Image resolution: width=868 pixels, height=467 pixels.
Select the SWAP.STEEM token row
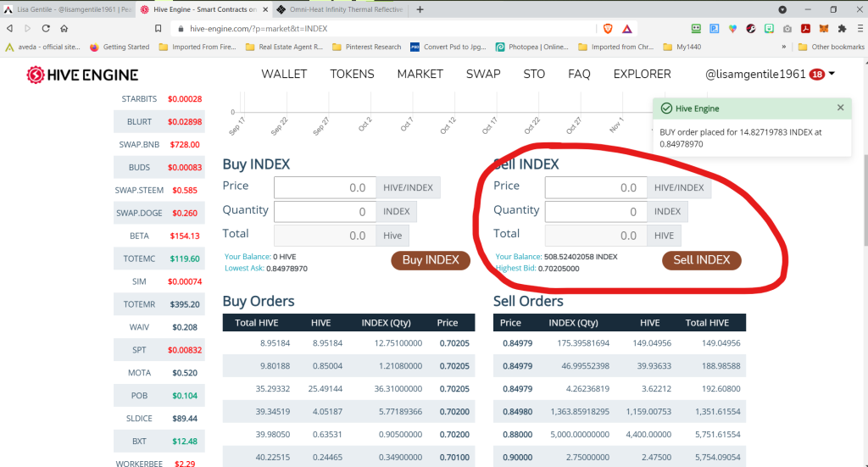tap(159, 190)
